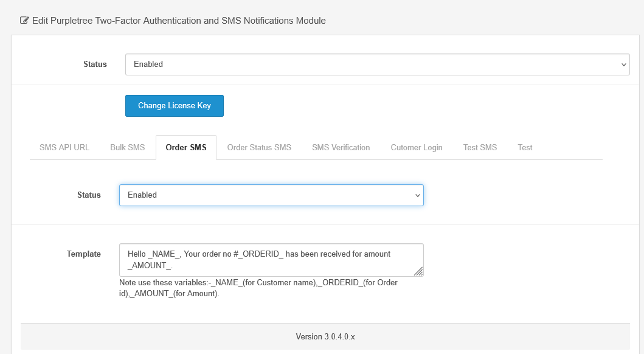The width and height of the screenshot is (644, 354).
Task: Switch to the SMS API URL tab
Action: 64,148
